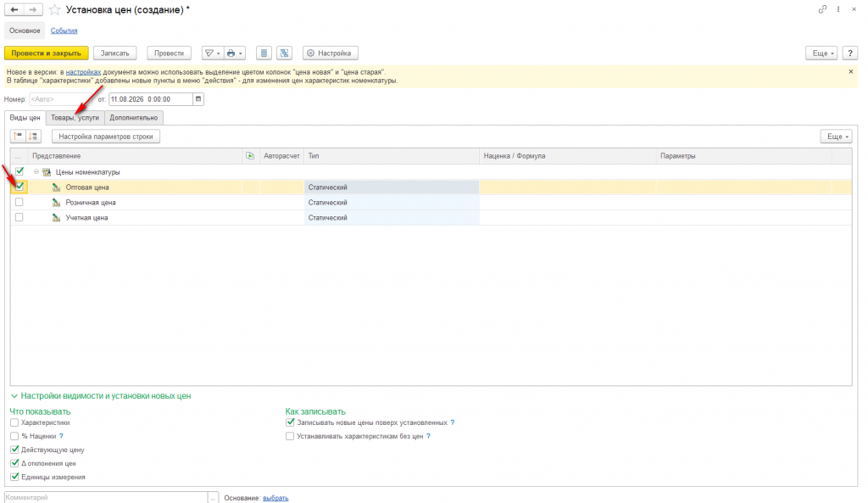
Task: Open the list-view icon button in toolbar
Action: click(264, 53)
